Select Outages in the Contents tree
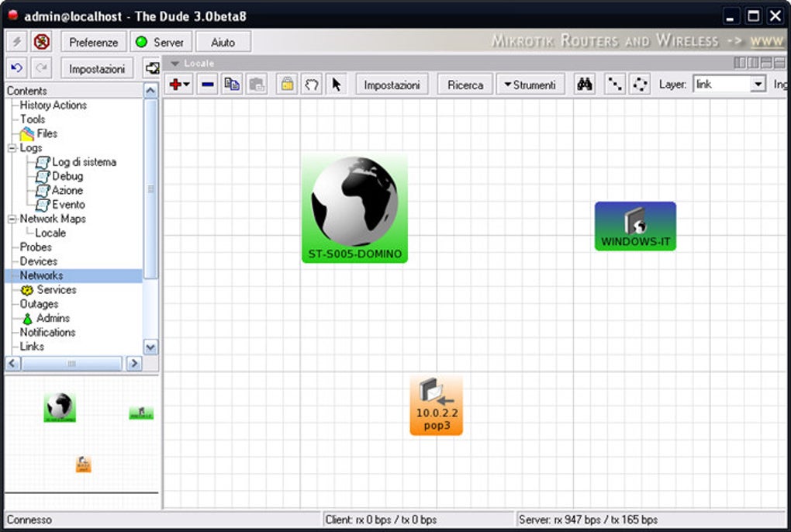 coord(39,304)
